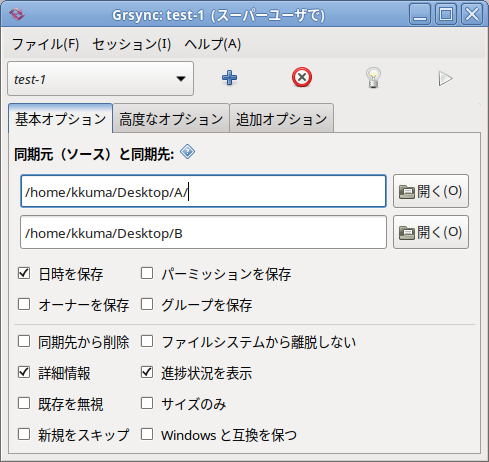489x462 pixels.
Task: Enable 新規をスキップ checkbox
Action: 24,434
